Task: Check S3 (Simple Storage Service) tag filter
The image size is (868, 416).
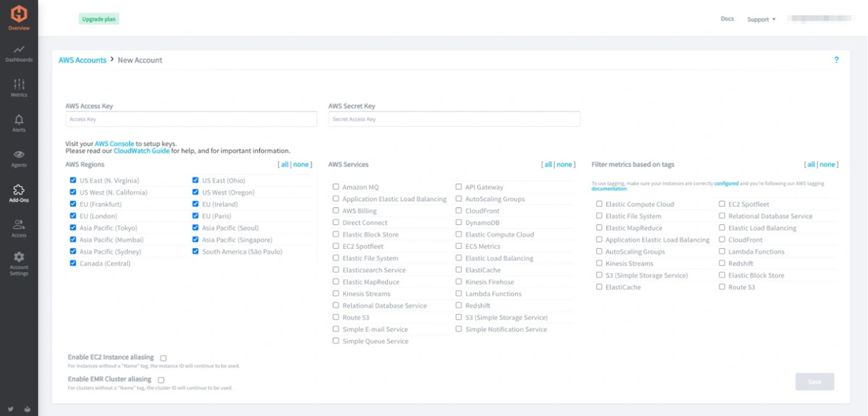Action: point(599,275)
